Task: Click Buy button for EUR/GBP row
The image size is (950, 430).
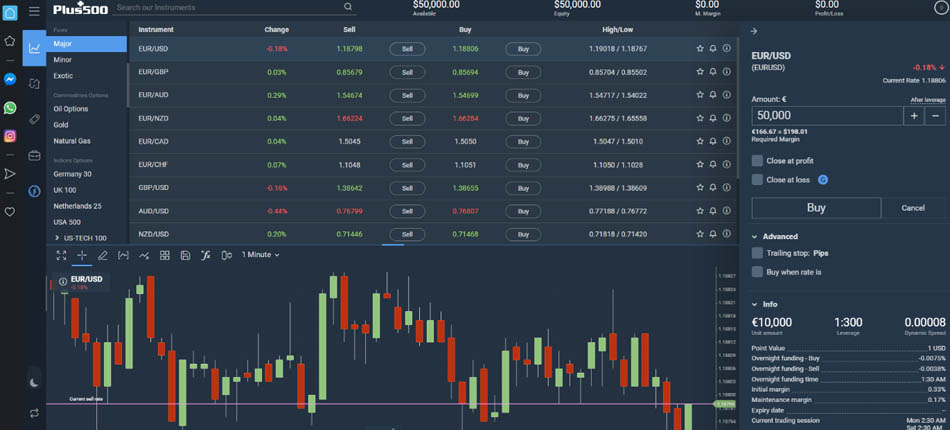Action: (523, 72)
